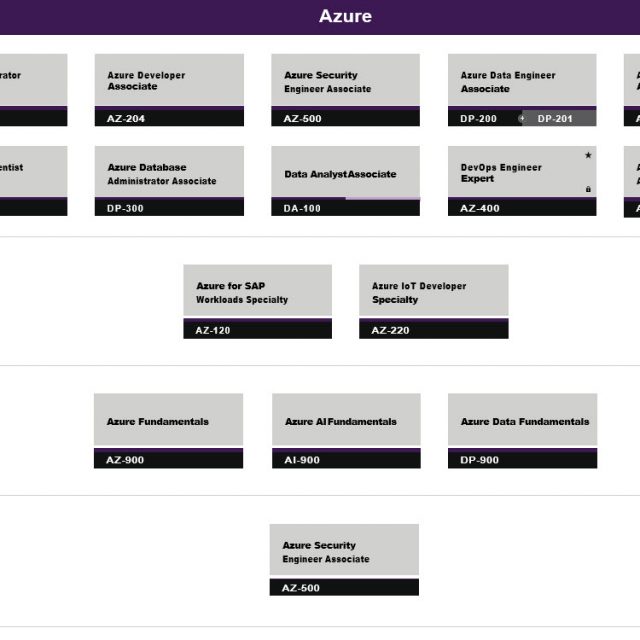Click the Azure AI Fundamentals card
The image size is (640, 640).
(345, 421)
